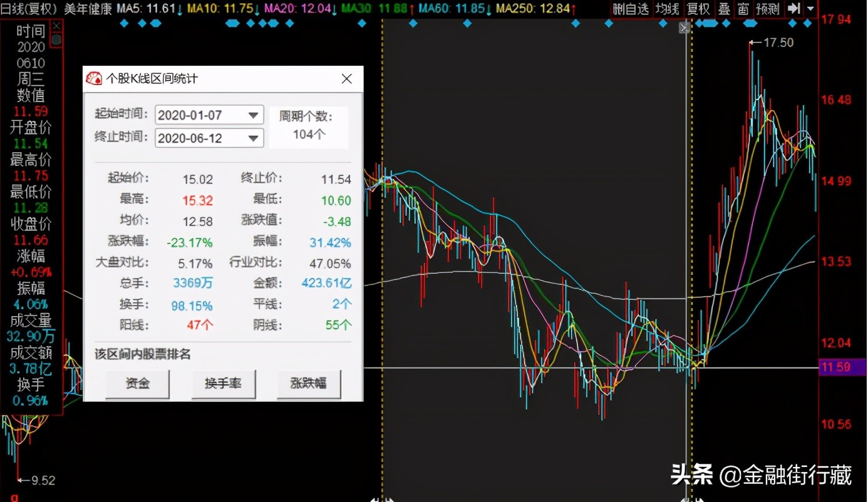The width and height of the screenshot is (868, 502).
Task: Click the 换手率 turnover rate button
Action: click(x=224, y=384)
